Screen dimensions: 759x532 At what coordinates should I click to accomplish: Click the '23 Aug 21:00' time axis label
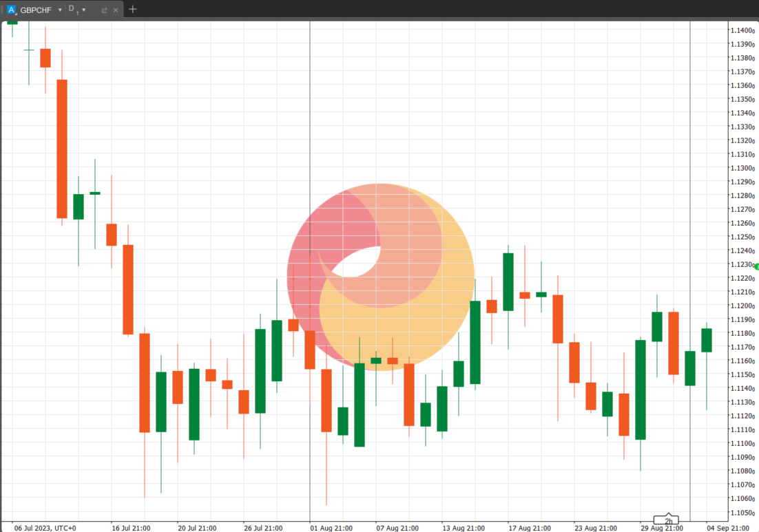tap(595, 528)
